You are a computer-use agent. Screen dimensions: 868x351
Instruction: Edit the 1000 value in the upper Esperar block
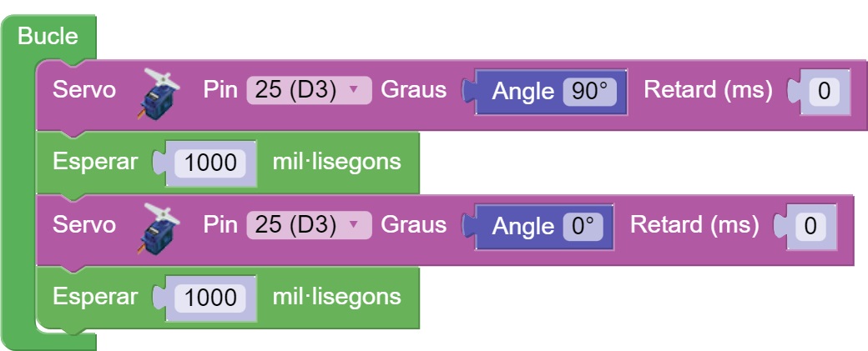point(210,163)
